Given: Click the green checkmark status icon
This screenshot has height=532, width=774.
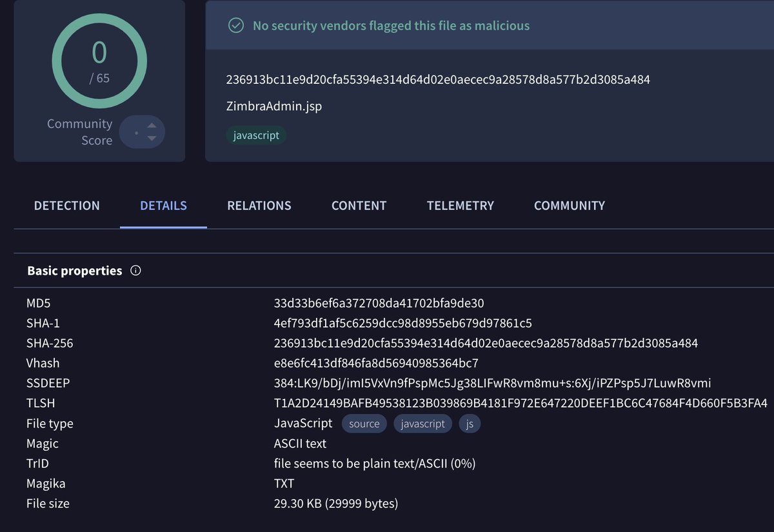Looking at the screenshot, I should tap(236, 26).
